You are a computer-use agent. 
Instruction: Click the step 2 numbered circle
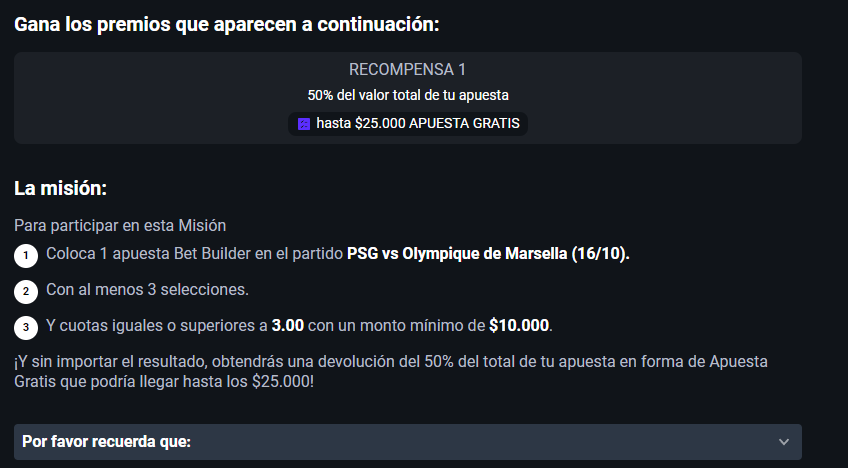click(x=26, y=292)
